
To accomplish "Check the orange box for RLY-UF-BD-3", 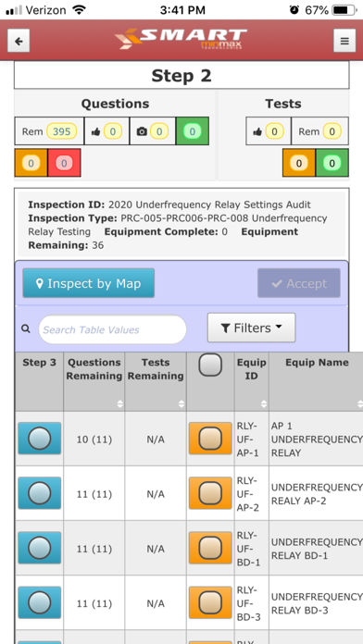I will click(x=210, y=602).
